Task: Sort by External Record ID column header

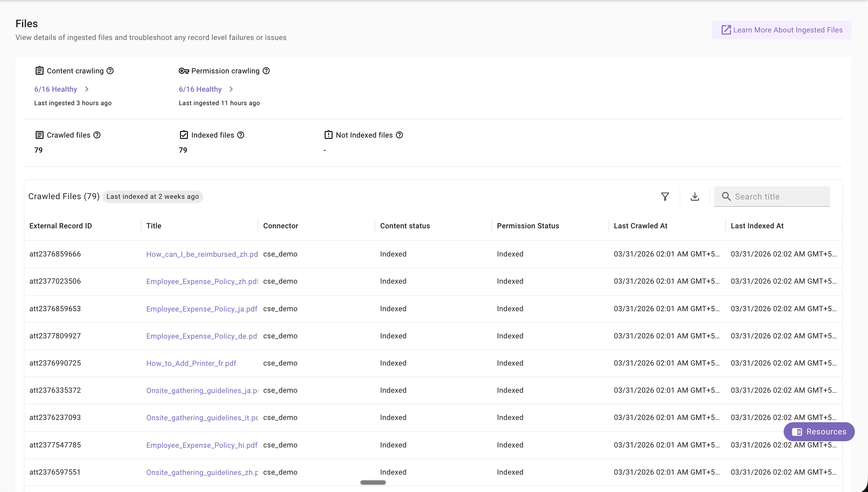Action: (61, 226)
